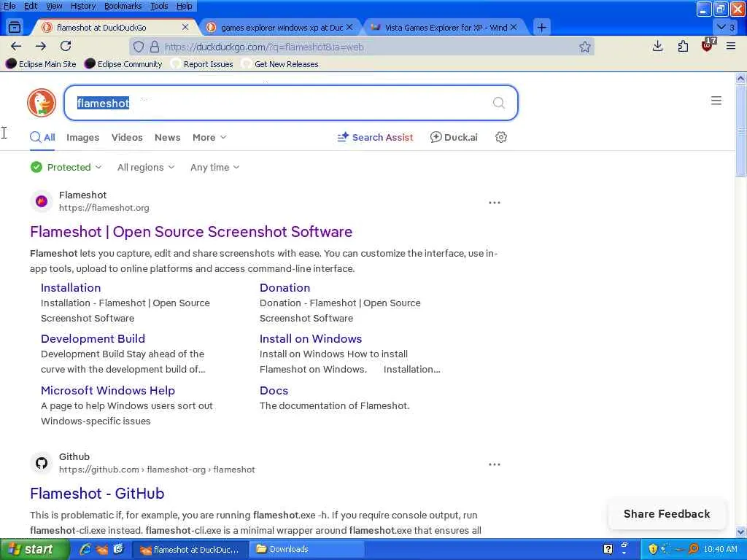Open the list all tabs dropdown
The height and width of the screenshot is (560, 747).
tap(726, 27)
